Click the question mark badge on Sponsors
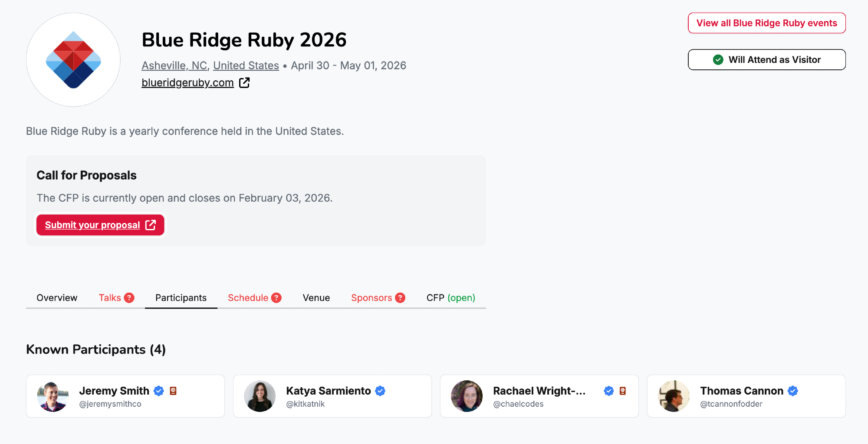 400,298
